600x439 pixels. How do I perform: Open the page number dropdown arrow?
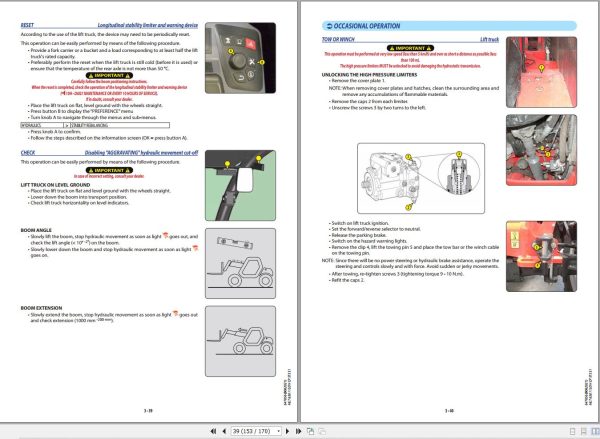[279, 431]
